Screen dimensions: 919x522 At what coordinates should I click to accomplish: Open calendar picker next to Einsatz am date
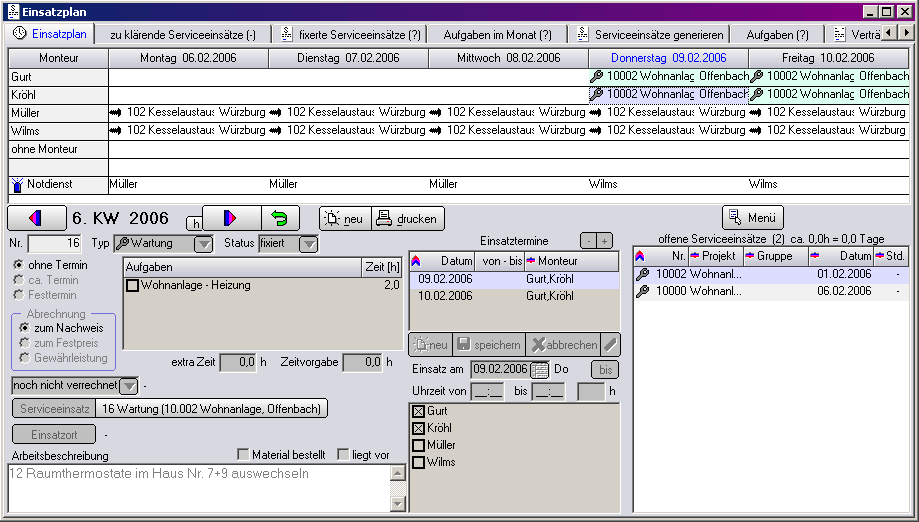[540, 369]
